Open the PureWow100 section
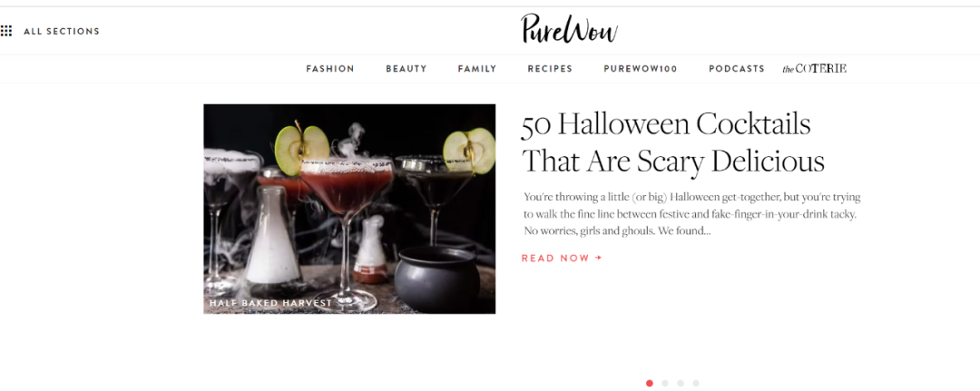Viewport: 980px width, 391px height. (x=641, y=69)
